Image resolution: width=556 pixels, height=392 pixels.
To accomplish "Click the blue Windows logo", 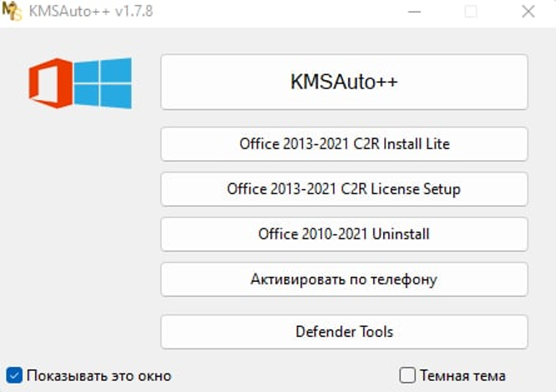I will point(102,83).
